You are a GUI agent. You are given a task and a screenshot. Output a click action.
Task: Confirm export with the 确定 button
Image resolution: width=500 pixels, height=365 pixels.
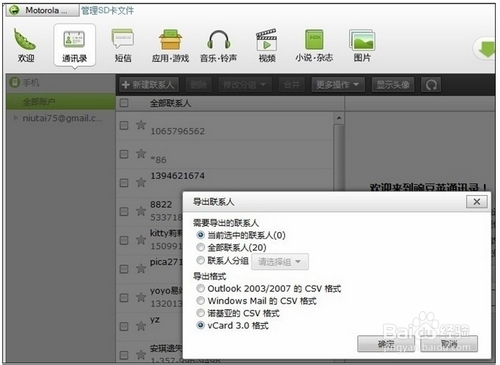pyautogui.click(x=386, y=344)
